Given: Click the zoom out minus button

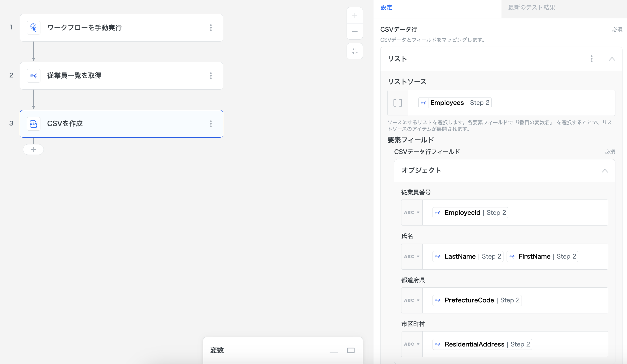Looking at the screenshot, I should [355, 31].
